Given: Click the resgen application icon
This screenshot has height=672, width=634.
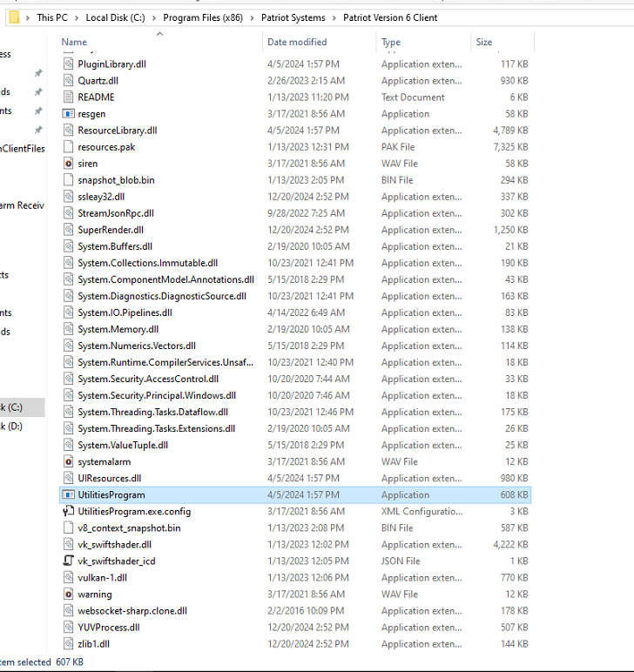Looking at the screenshot, I should 69,114.
